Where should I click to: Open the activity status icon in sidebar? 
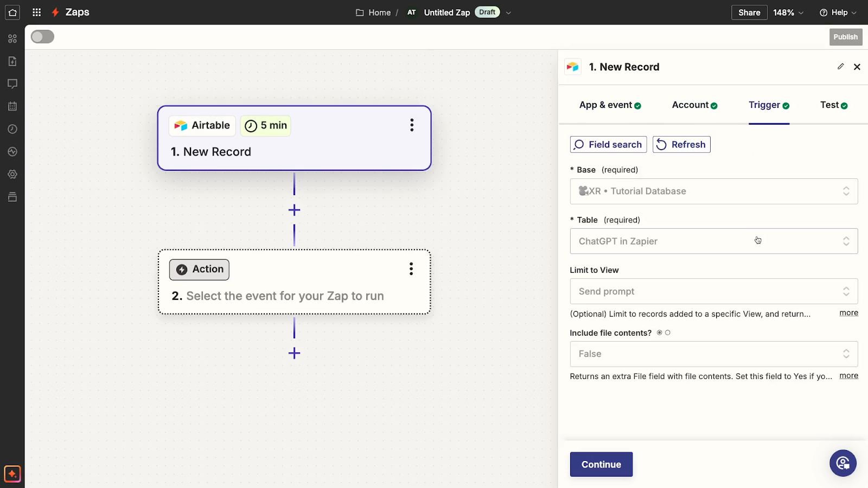click(x=12, y=152)
